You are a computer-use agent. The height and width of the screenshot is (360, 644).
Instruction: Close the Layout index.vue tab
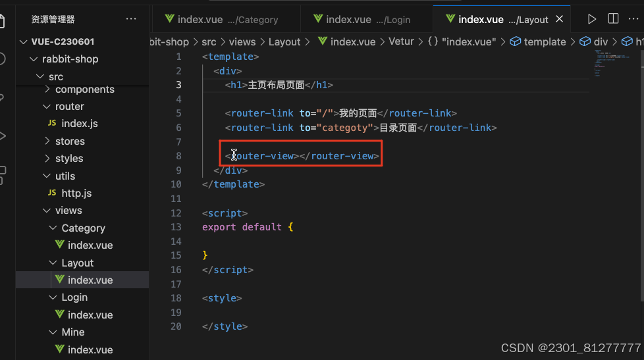click(559, 19)
